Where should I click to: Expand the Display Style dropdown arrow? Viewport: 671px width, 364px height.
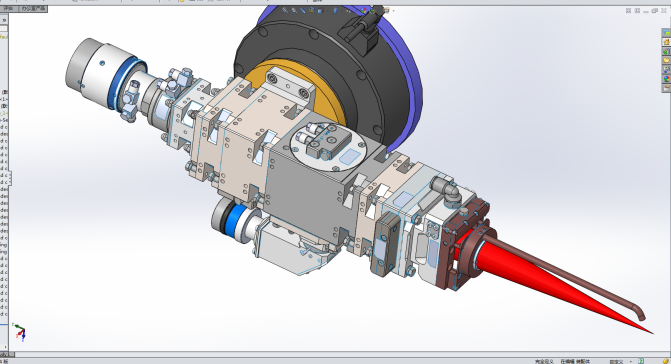click(x=342, y=11)
